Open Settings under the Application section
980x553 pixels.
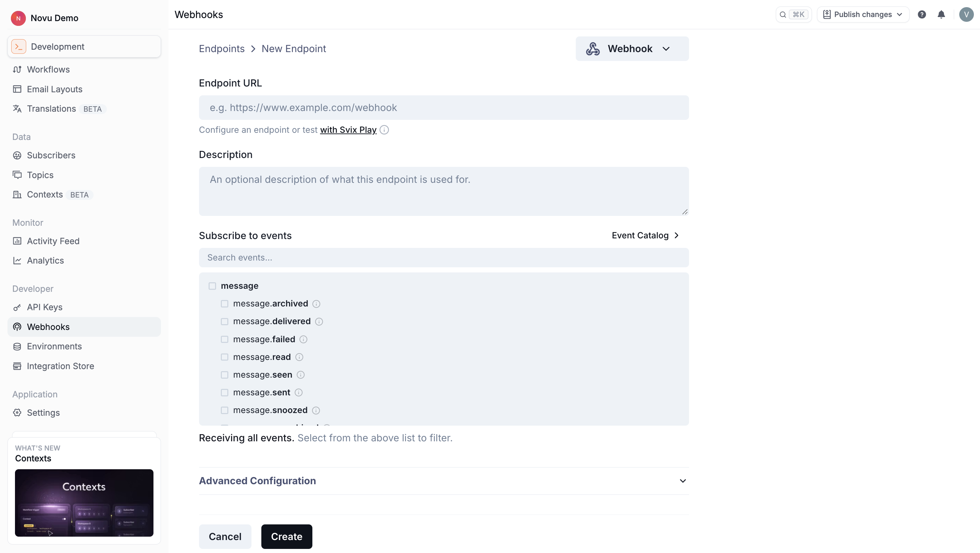tap(43, 413)
